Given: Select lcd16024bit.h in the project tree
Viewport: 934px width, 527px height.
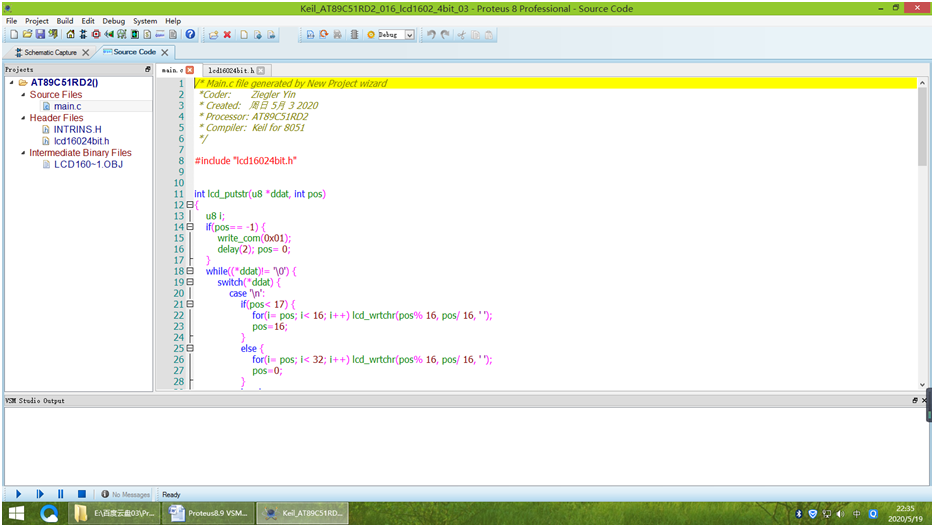Looking at the screenshot, I should pyautogui.click(x=81, y=141).
